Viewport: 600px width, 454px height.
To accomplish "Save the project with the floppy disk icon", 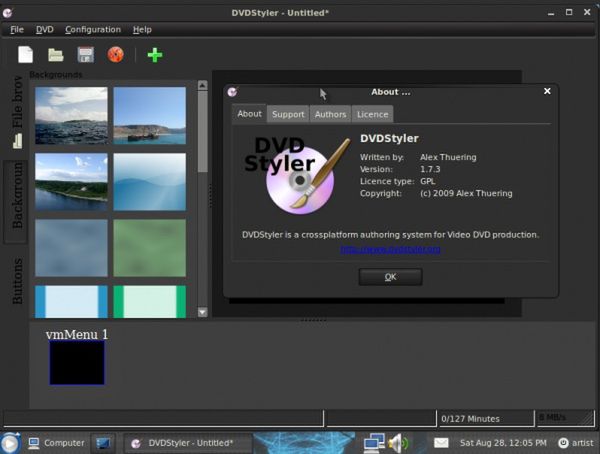I will pyautogui.click(x=86, y=55).
